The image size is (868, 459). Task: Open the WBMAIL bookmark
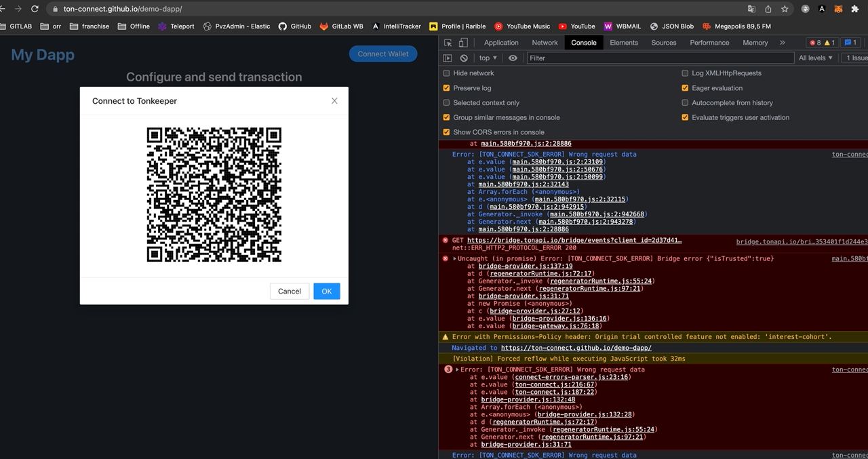click(623, 26)
